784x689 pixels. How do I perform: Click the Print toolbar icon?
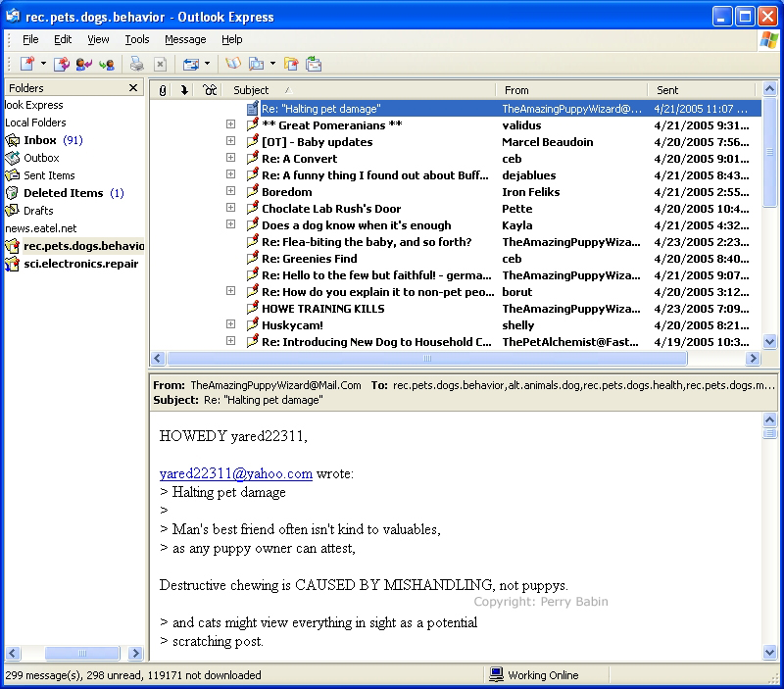pos(137,64)
